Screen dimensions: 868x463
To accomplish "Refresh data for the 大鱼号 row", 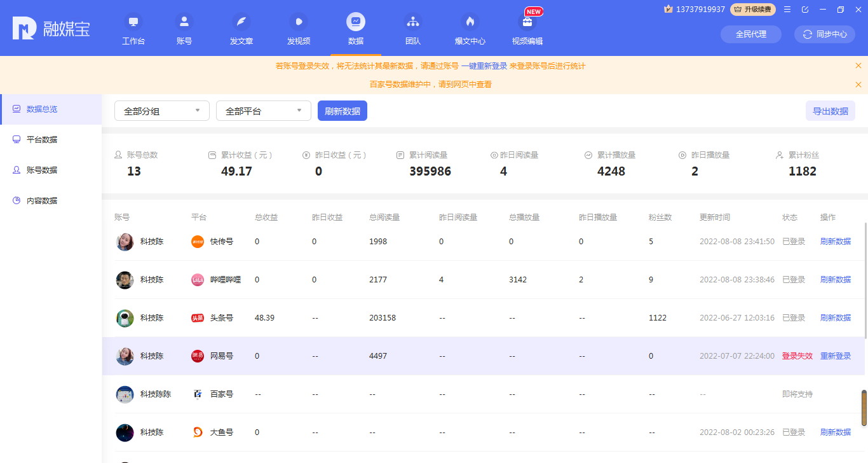I will pyautogui.click(x=836, y=432).
